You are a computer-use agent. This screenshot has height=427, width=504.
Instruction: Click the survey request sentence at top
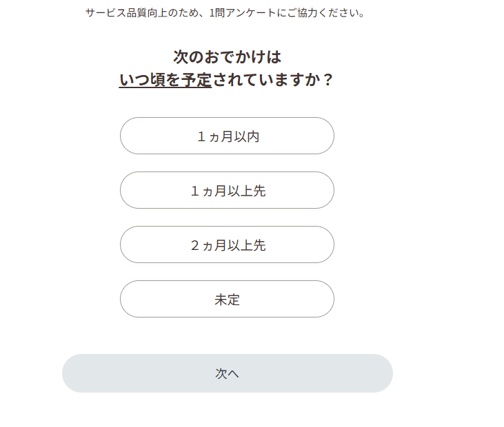pos(225,13)
